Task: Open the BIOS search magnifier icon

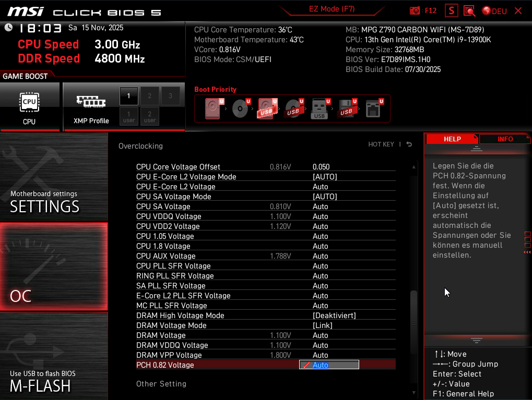Action: [469, 11]
